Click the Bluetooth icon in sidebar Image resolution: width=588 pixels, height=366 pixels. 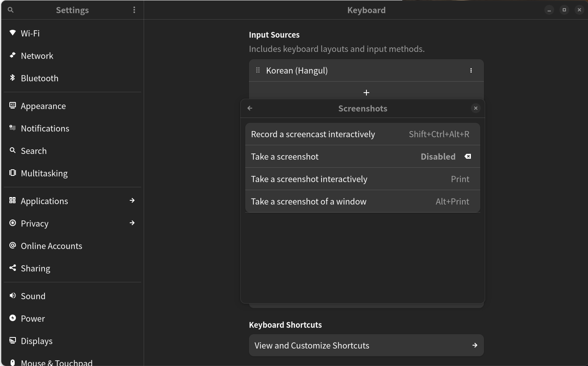[13, 78]
